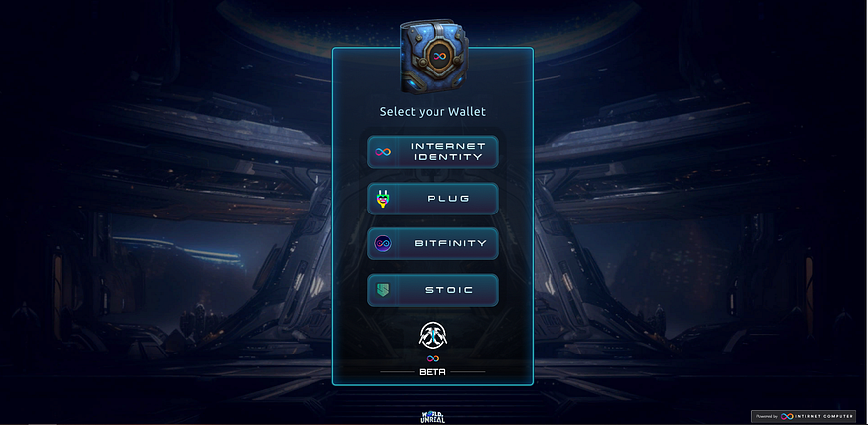This screenshot has height=425, width=868.
Task: Click the green Stoic shield icon
Action: 383,290
